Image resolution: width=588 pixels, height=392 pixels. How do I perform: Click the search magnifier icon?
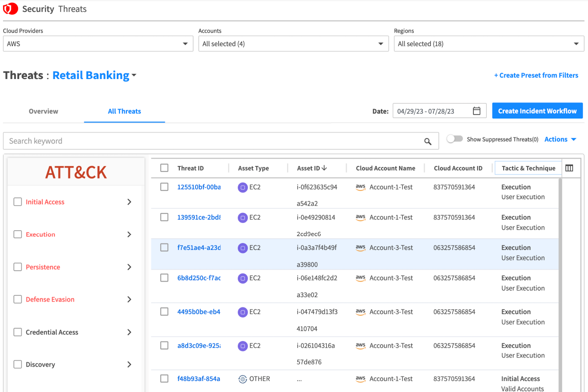point(428,141)
